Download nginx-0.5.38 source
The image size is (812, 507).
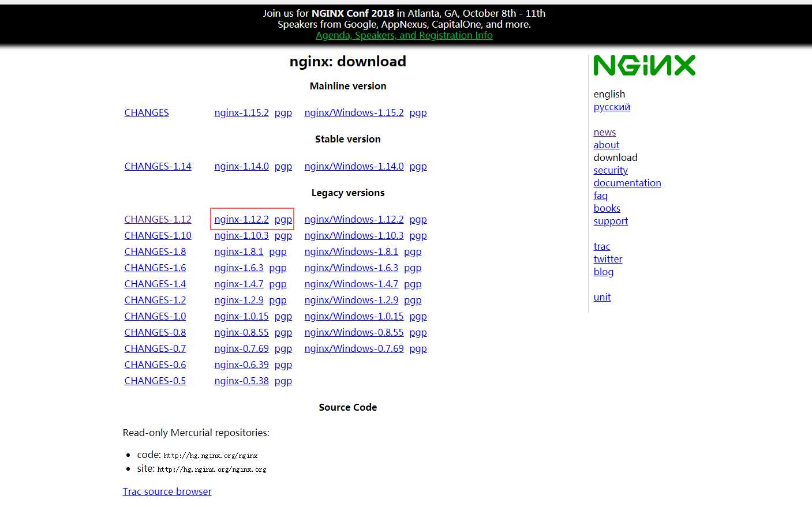tap(241, 381)
